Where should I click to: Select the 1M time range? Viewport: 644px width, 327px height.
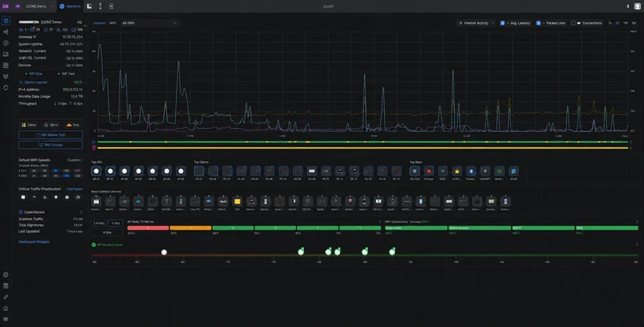click(x=634, y=23)
